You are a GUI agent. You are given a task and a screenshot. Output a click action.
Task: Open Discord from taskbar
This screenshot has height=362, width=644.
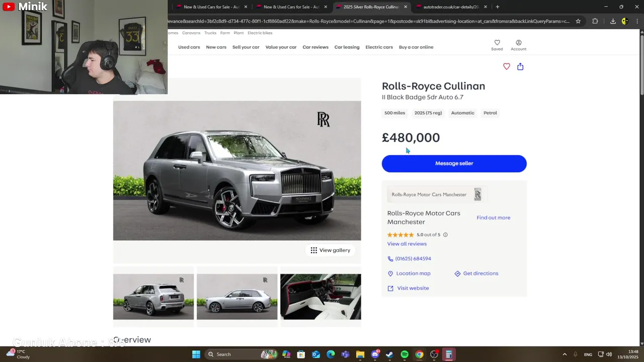(x=375, y=354)
